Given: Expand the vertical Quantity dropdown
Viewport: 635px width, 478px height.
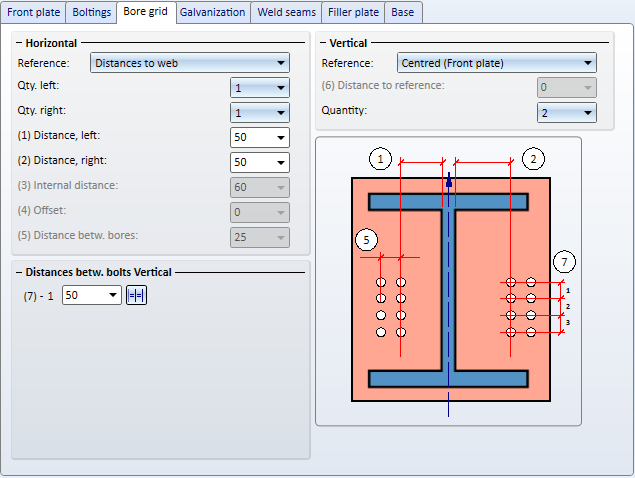Looking at the screenshot, I should click(x=587, y=113).
